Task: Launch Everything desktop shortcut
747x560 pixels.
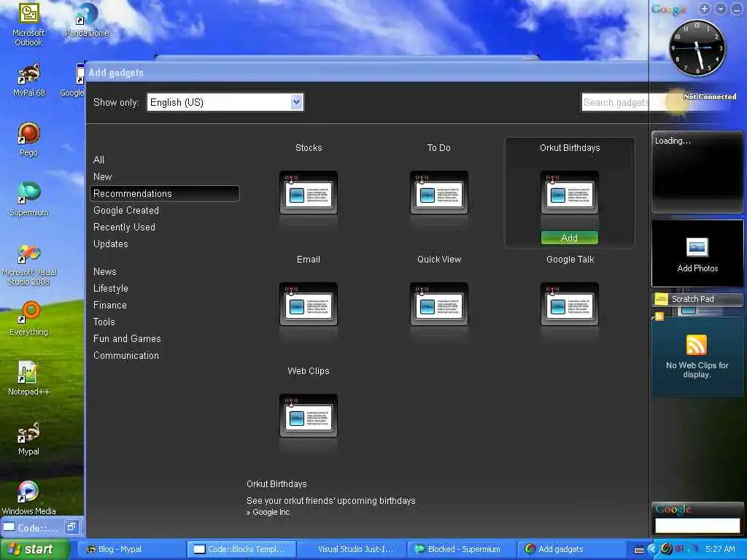Action: point(28,319)
